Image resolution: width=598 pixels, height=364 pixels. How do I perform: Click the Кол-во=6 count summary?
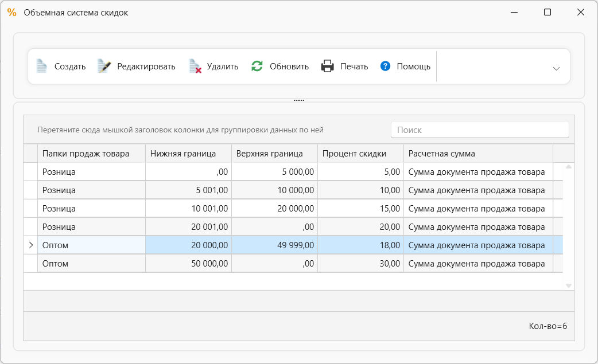tap(547, 326)
